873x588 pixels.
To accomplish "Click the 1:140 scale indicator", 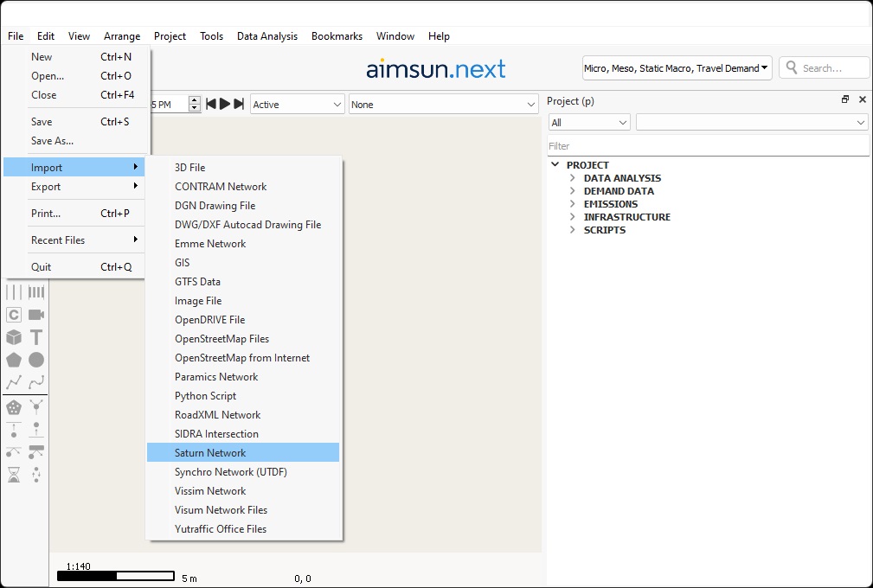I will (x=78, y=566).
